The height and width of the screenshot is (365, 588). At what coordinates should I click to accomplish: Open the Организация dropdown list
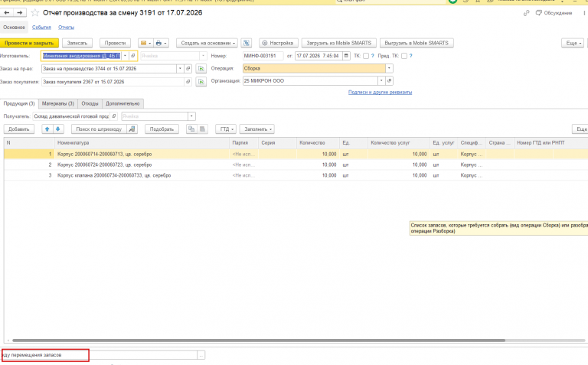click(381, 80)
